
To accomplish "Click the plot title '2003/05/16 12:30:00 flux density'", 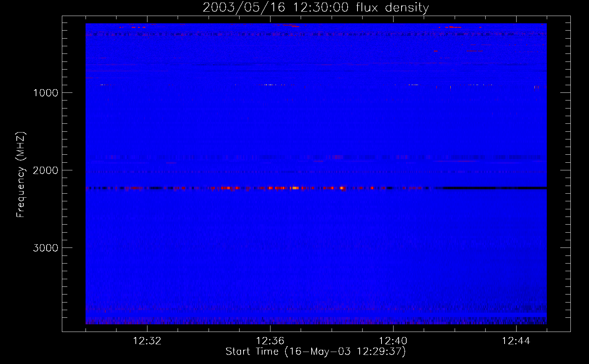I will 316,7.
